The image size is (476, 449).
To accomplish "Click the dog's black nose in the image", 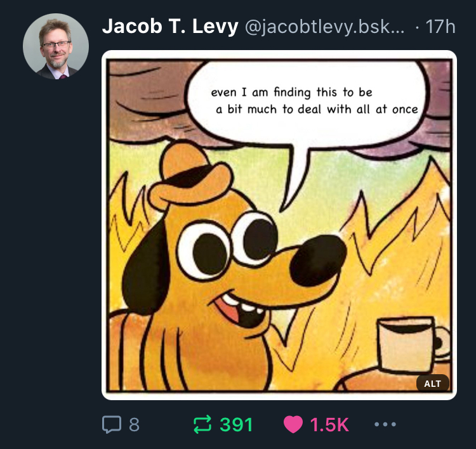I will click(x=317, y=261).
